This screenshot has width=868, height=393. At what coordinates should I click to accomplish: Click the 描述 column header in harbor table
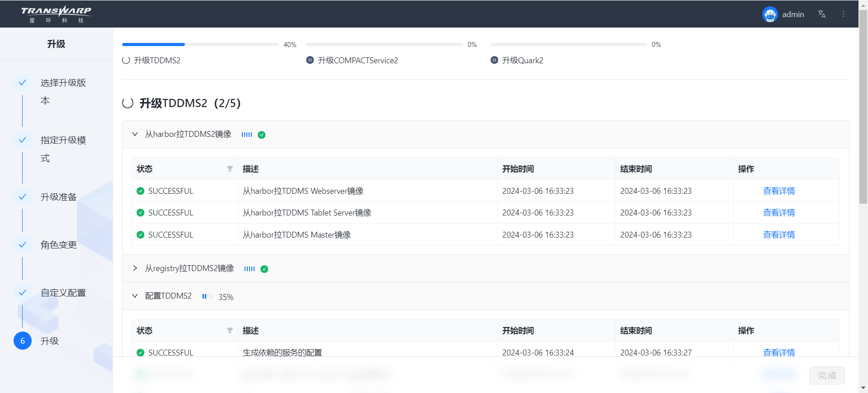point(250,169)
